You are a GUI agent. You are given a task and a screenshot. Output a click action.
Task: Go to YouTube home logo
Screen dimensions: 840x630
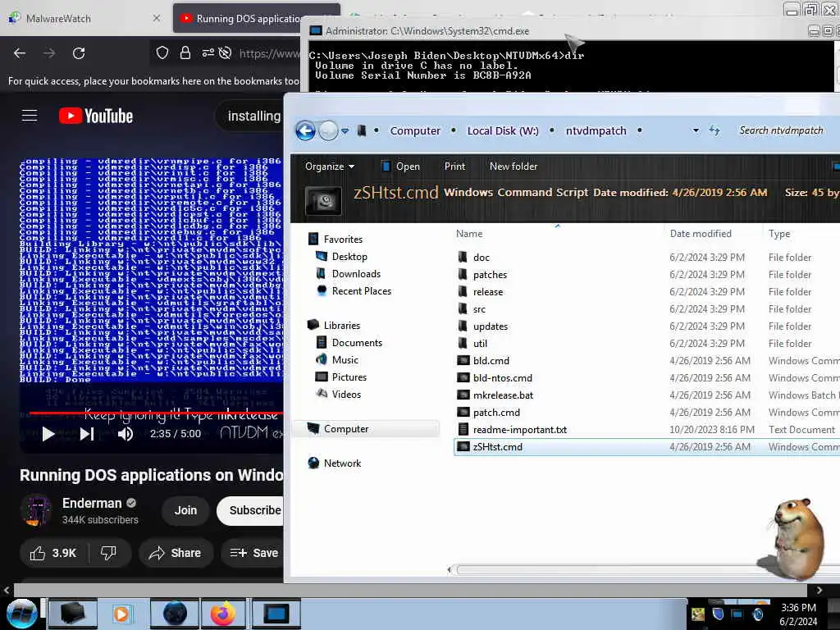pyautogui.click(x=96, y=116)
